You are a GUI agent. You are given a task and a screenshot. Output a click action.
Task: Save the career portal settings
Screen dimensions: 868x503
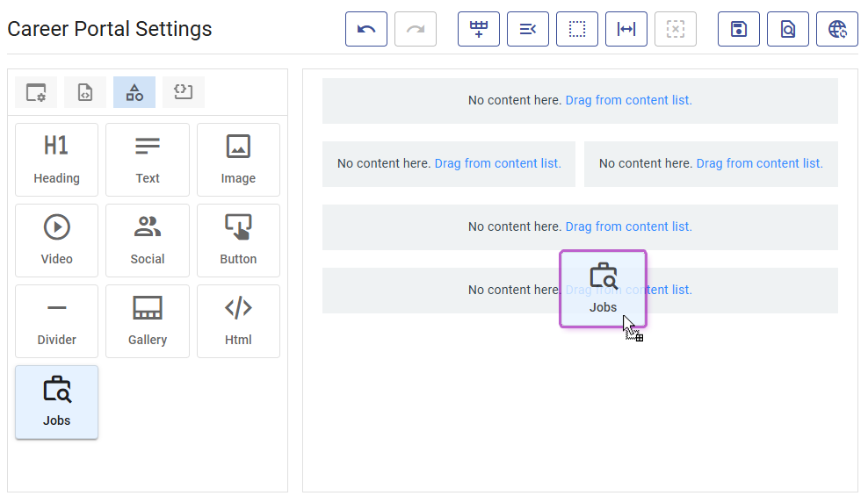click(x=739, y=29)
